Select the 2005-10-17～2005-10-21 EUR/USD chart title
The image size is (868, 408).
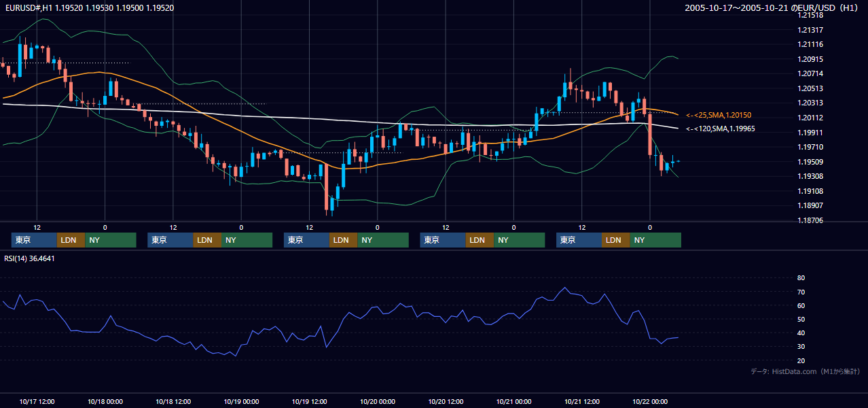(772, 8)
